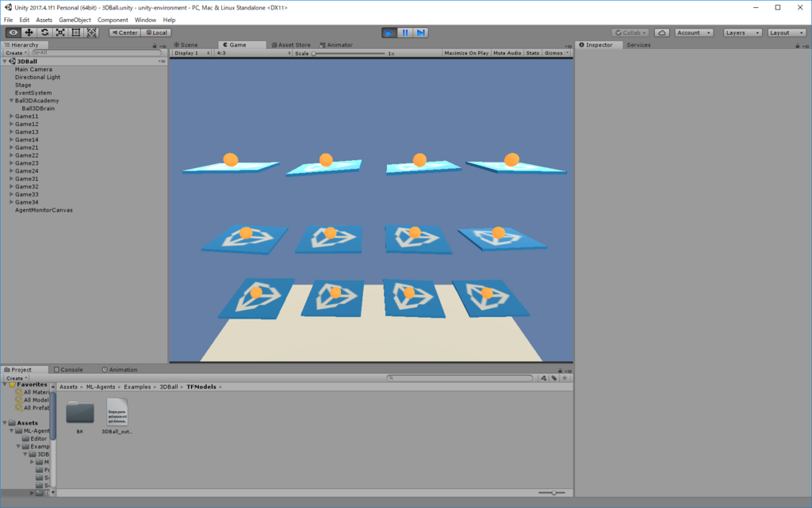Toggle the Stats overlay

coord(532,53)
